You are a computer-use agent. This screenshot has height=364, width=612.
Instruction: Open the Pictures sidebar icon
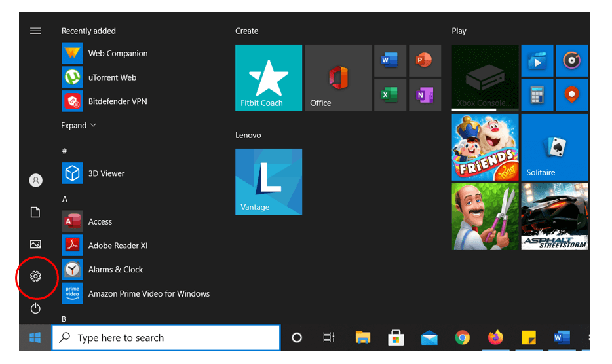pyautogui.click(x=35, y=244)
